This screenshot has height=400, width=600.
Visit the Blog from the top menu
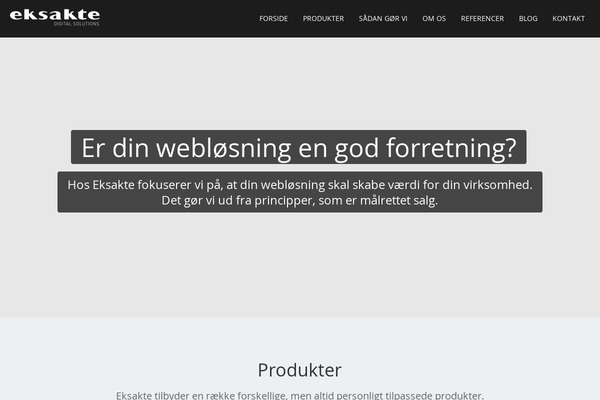528,18
